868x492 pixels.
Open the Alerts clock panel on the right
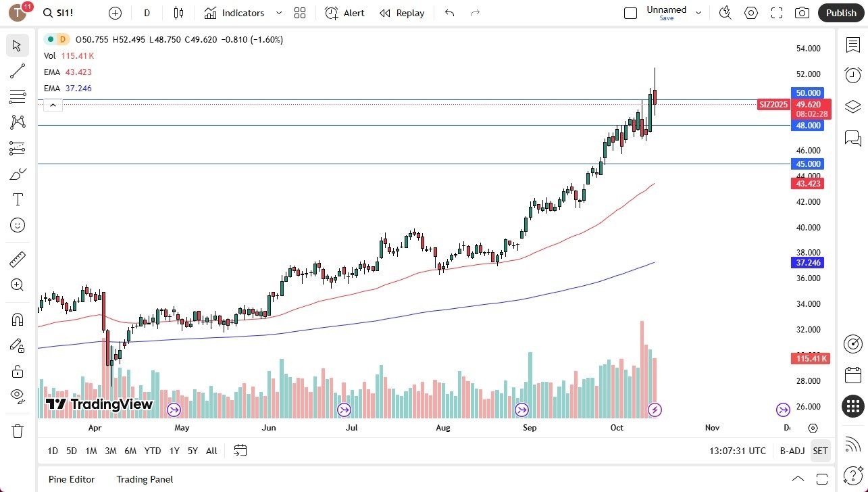click(852, 75)
